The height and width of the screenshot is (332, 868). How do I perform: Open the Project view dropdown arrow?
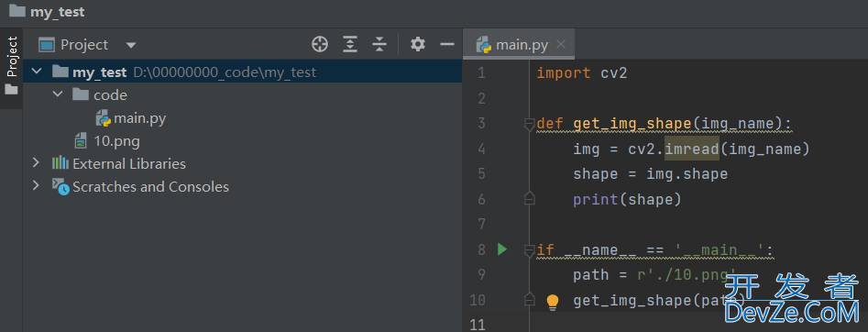(131, 45)
